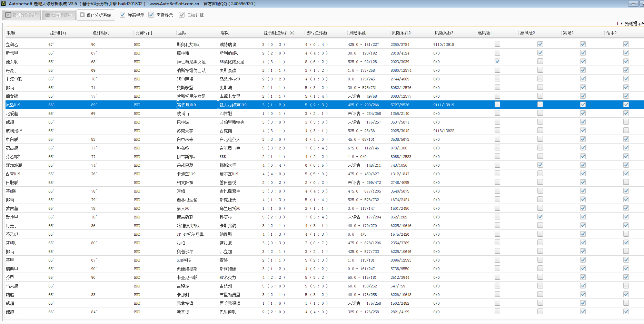Click the Autobetsoft app icon in title bar
644x324 pixels.
(3, 3)
